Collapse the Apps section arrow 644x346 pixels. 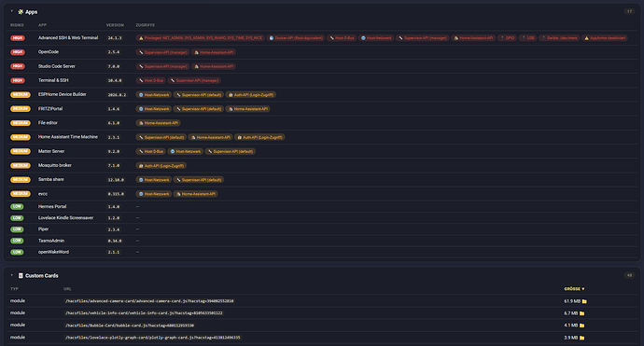[11, 11]
